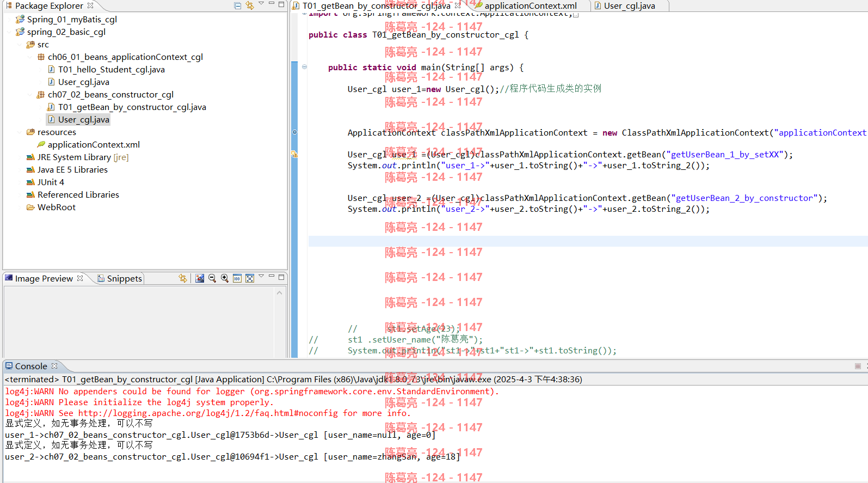This screenshot has height=483, width=868.
Task: Click the Image Preview scrollbar up arrow
Action: (x=280, y=293)
